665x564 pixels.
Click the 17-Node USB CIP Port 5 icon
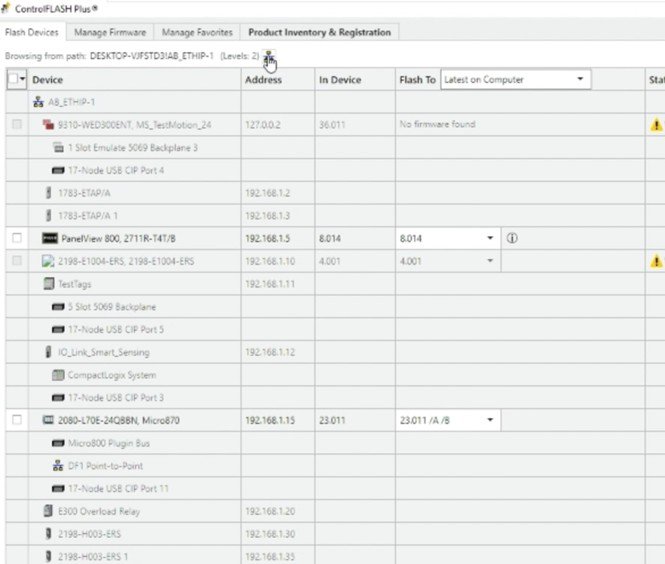coord(58,329)
